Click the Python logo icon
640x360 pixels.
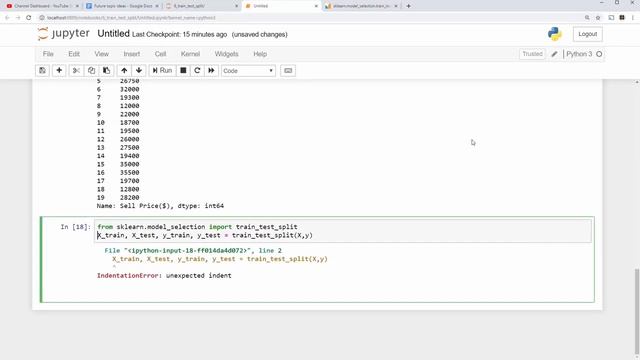pyautogui.click(x=555, y=34)
